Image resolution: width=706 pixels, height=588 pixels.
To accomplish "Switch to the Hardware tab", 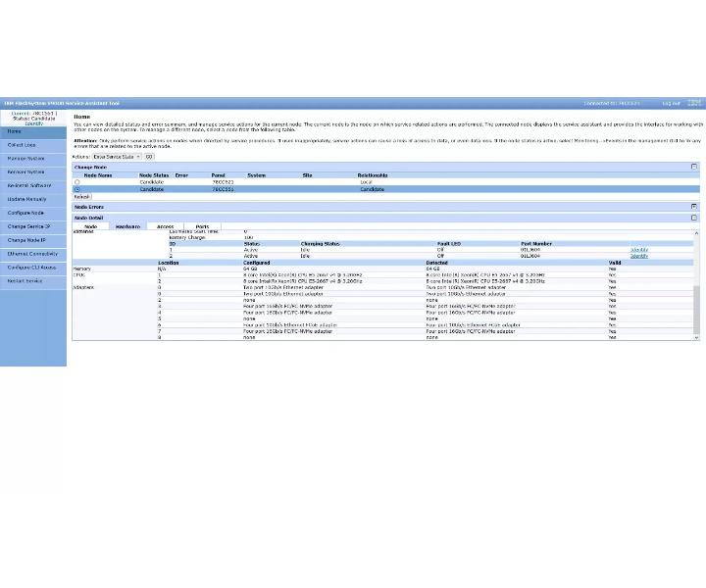I will click(127, 226).
